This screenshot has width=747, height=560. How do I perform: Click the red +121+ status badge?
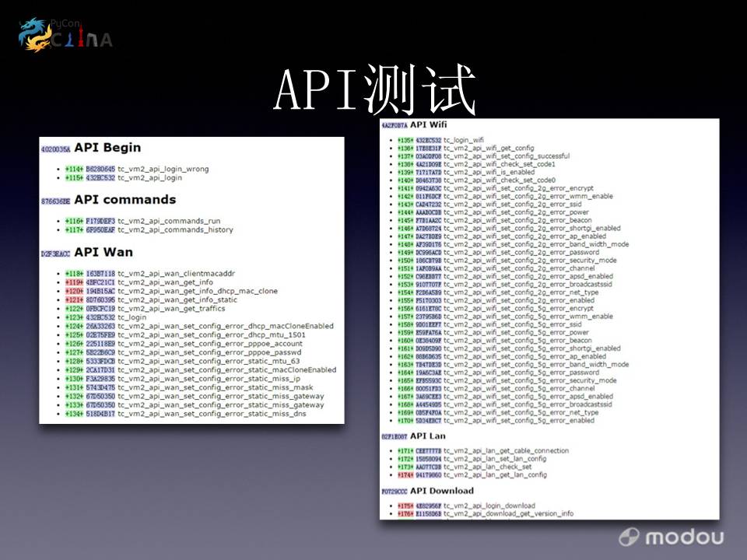pyautogui.click(x=73, y=299)
